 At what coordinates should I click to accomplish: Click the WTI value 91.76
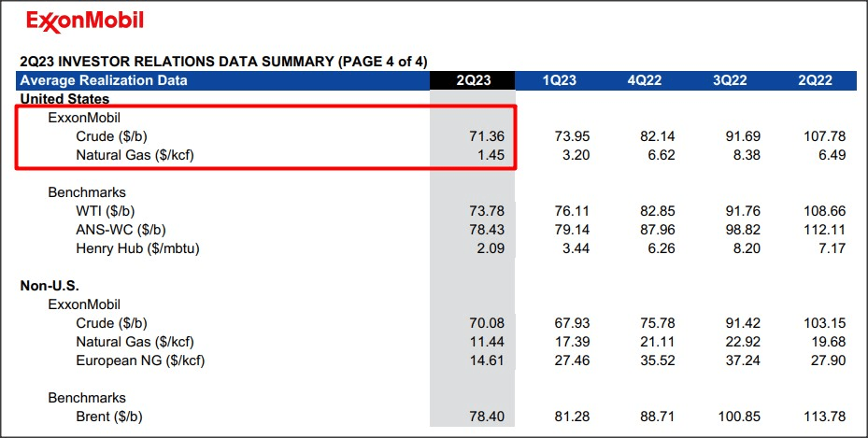tap(743, 211)
